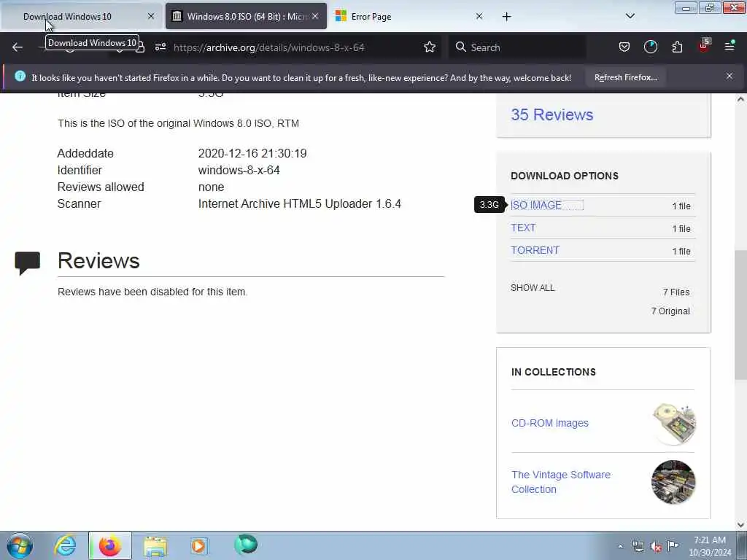The width and height of the screenshot is (747, 560).
Task: Open a new tab with the plus button
Action: point(506,17)
